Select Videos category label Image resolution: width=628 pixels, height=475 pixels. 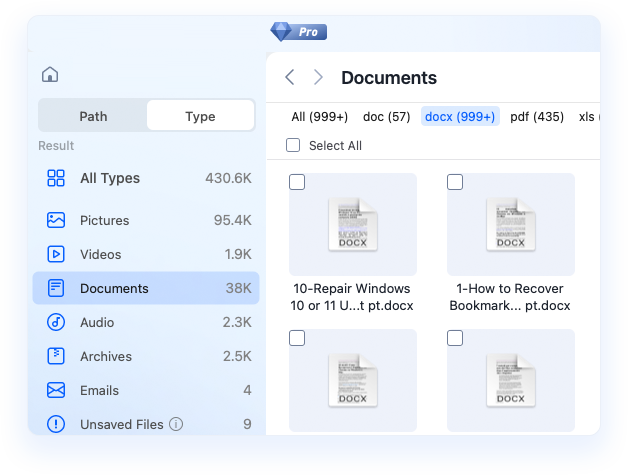101,254
